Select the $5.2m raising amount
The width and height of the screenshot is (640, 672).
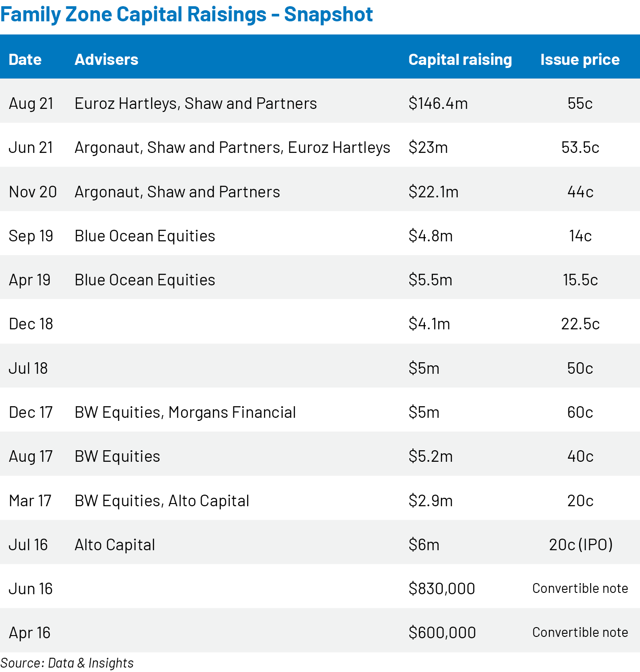430,456
